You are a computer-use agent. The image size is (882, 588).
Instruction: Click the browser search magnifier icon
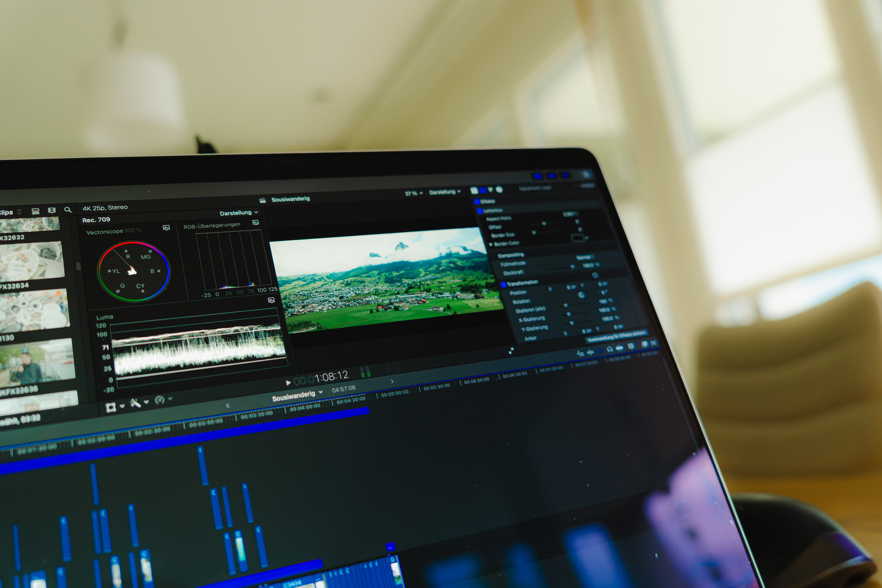[x=68, y=210]
